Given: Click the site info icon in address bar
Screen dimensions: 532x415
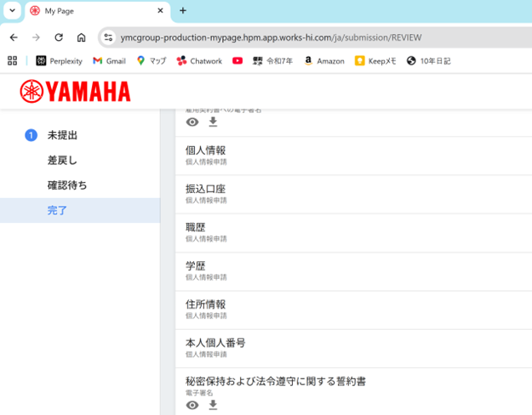Looking at the screenshot, I should pos(107,37).
